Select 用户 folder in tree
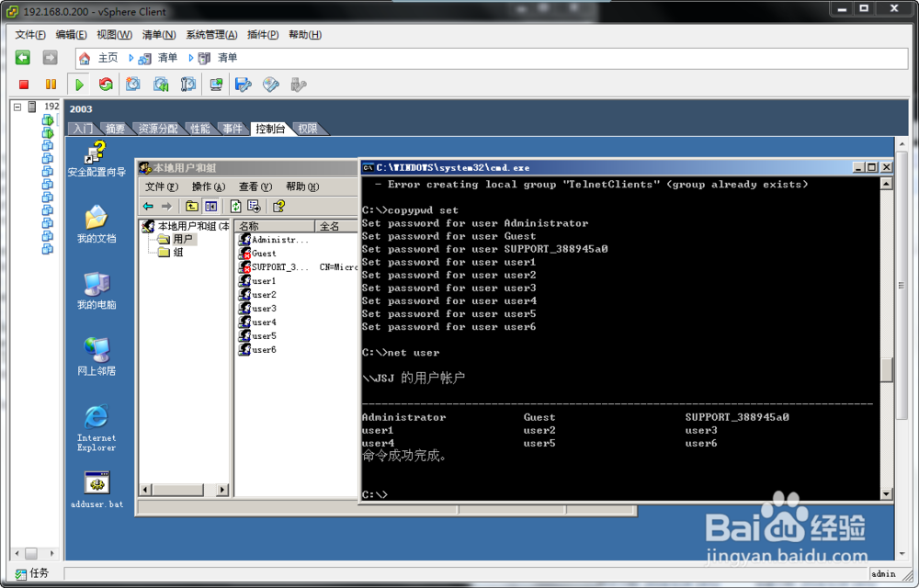Image resolution: width=919 pixels, height=588 pixels. (x=176, y=239)
